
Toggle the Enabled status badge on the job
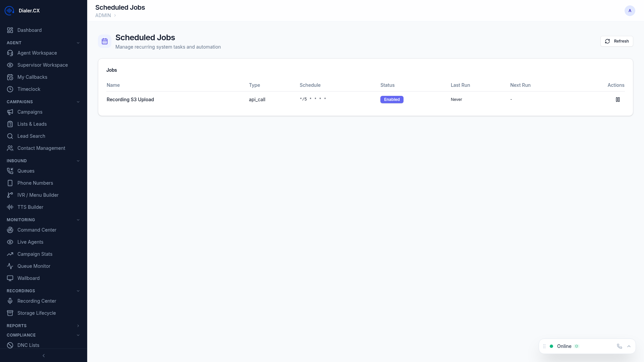click(392, 100)
